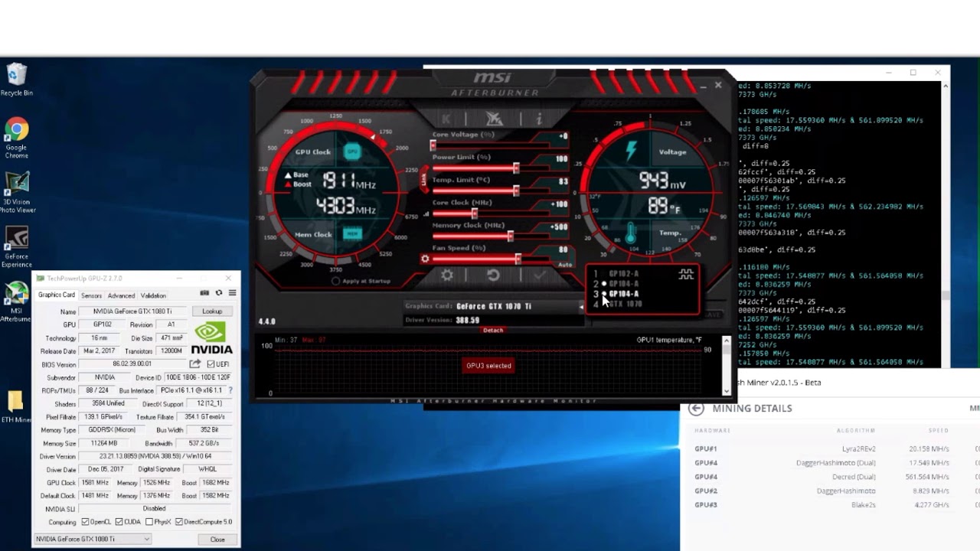Screen dimensions: 980x551
Task: Open the 3D Vision Photo Viewer icon
Action: pyautogui.click(x=17, y=192)
